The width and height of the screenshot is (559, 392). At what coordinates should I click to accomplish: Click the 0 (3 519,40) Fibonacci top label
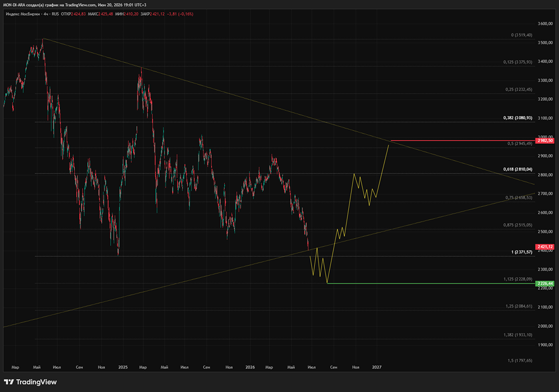(522, 35)
